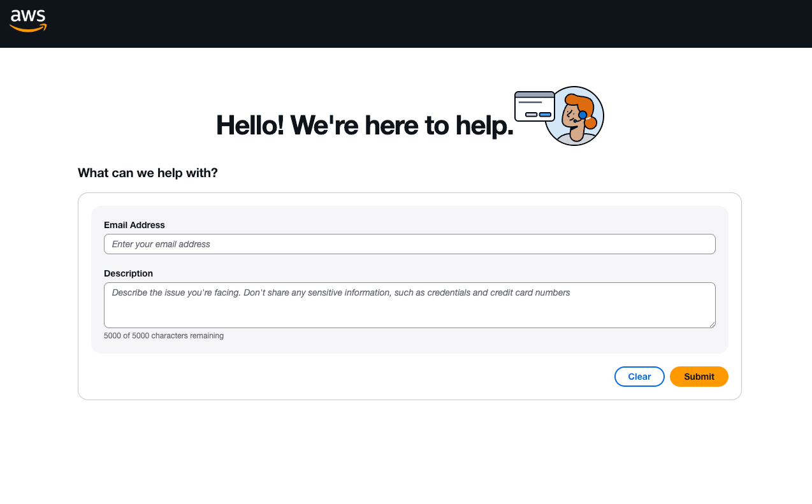Submit the support request form

(x=699, y=377)
